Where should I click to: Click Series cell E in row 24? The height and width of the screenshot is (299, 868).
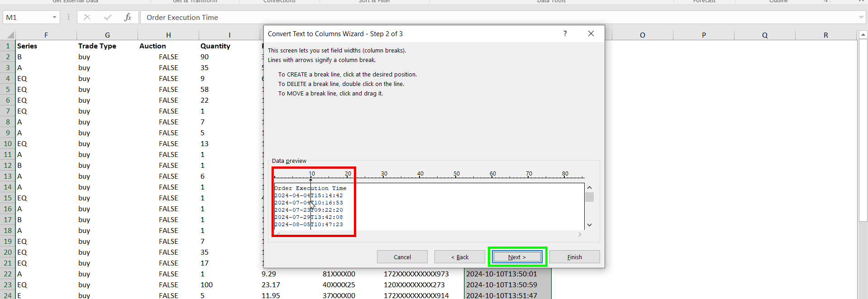pyautogui.click(x=46, y=295)
